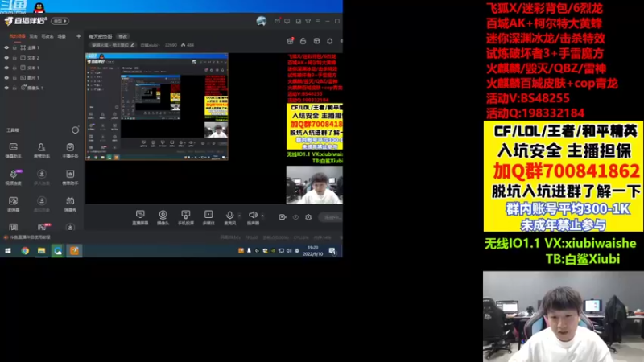Hide the 图片 1 source via eye

[6, 77]
